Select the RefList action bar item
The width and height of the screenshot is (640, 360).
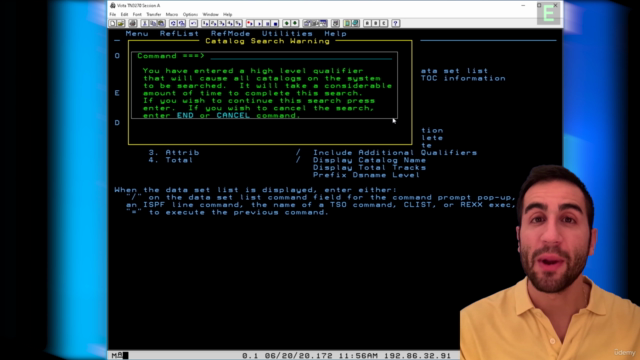point(179,33)
